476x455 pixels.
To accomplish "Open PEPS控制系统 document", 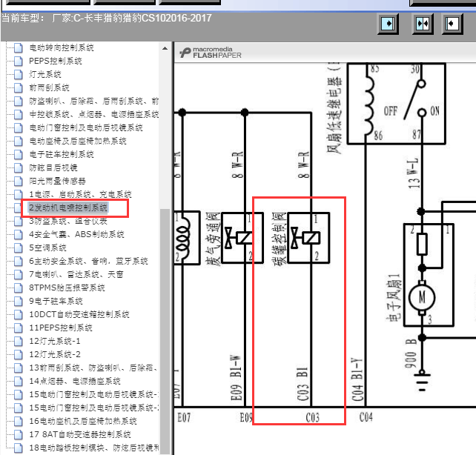I will click(56, 61).
